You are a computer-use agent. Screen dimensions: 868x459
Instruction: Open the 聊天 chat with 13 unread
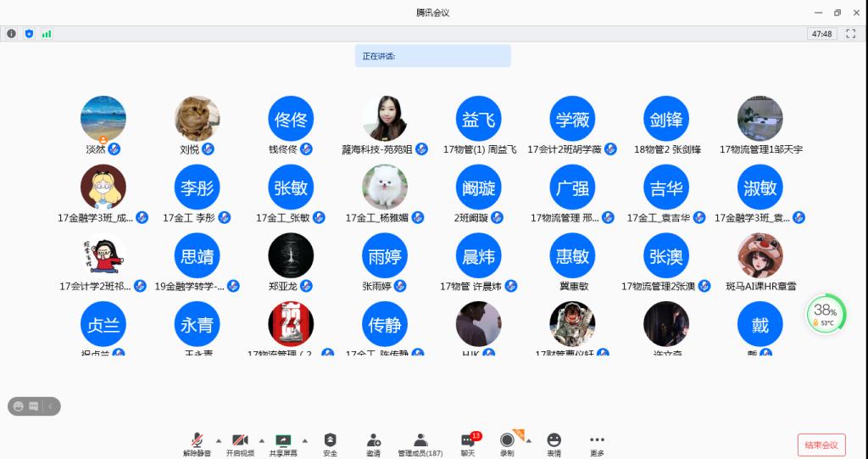[468, 443]
